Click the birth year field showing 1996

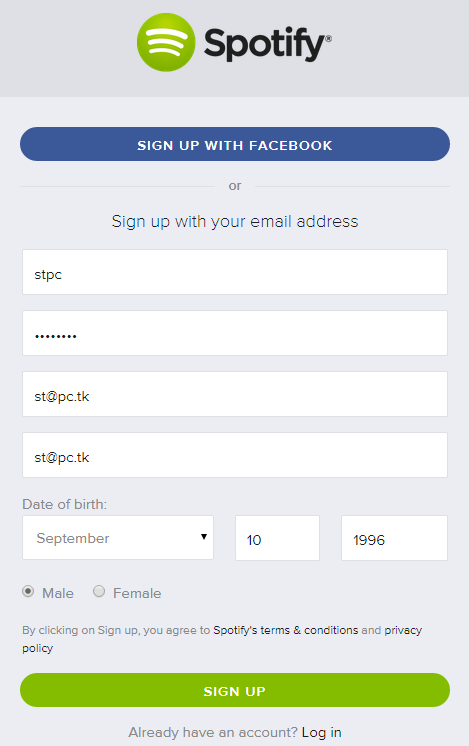coord(394,538)
